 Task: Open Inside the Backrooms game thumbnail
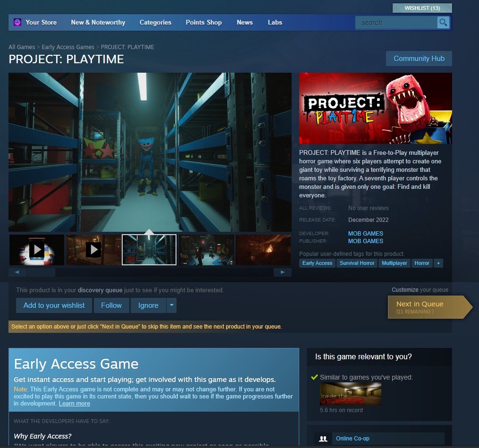350,394
